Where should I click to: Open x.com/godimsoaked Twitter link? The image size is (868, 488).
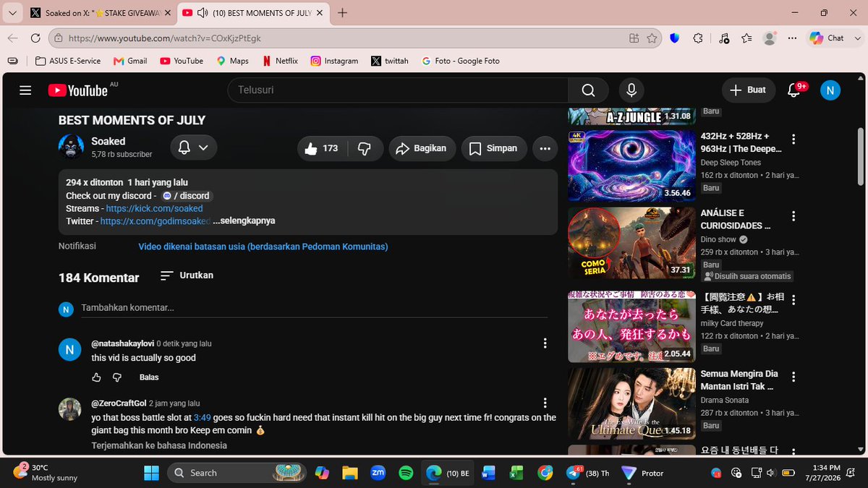(156, 221)
